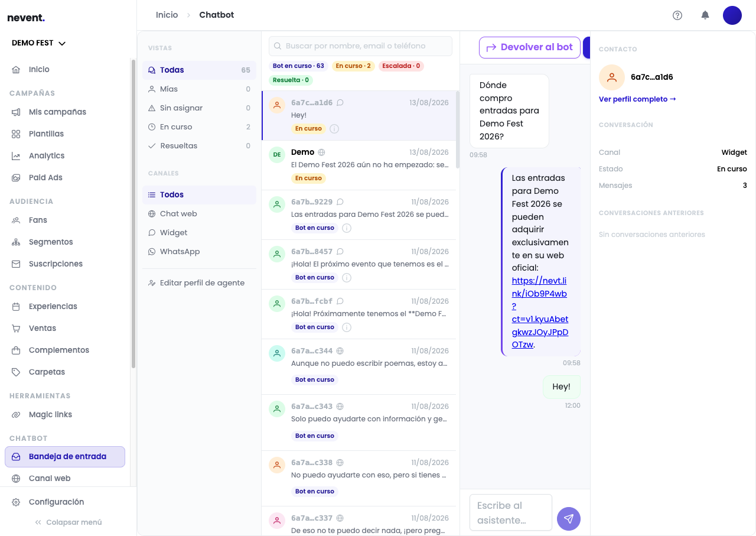756x536 pixels.
Task: Click the Carpetas tag icon
Action: [17, 372]
